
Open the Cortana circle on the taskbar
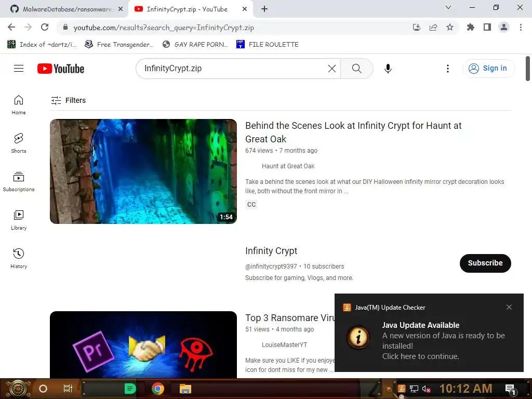click(x=43, y=389)
